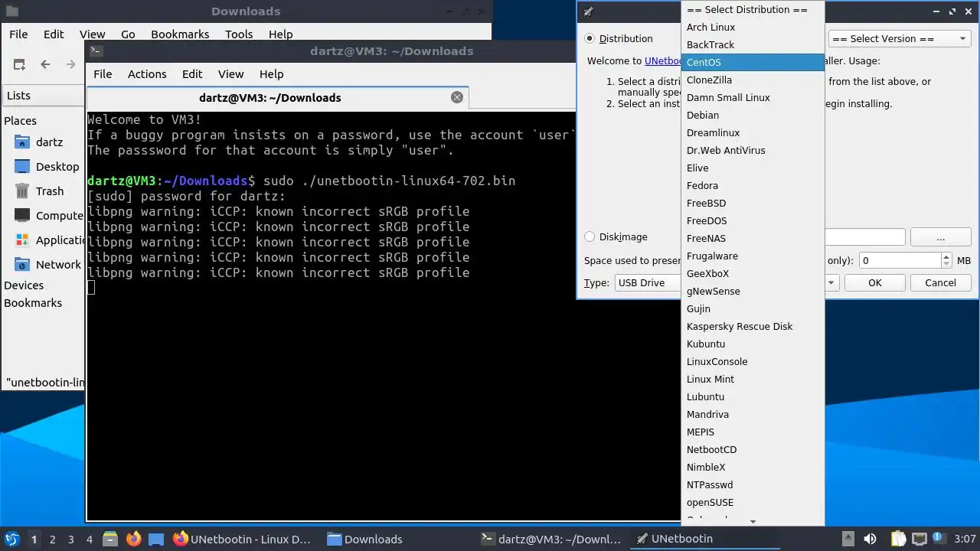Close the dartz@VM3 terminal tab
Viewport: 980px width, 551px height.
point(457,97)
